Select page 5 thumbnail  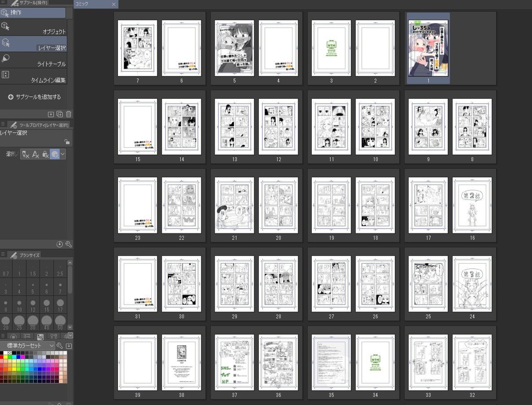(x=234, y=48)
